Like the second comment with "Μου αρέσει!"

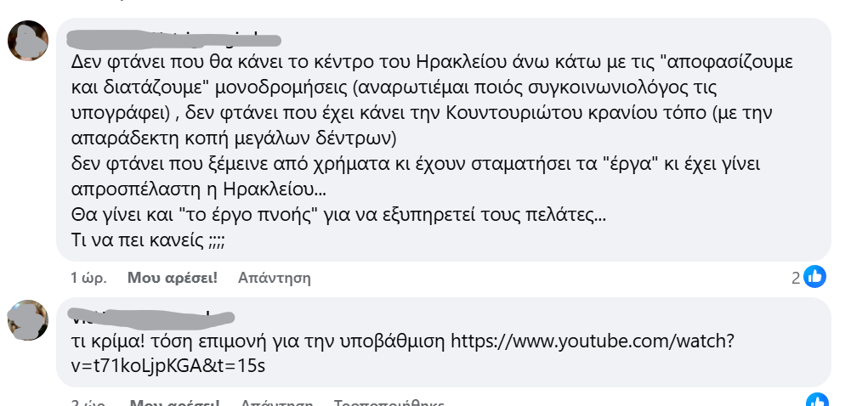[174, 403]
